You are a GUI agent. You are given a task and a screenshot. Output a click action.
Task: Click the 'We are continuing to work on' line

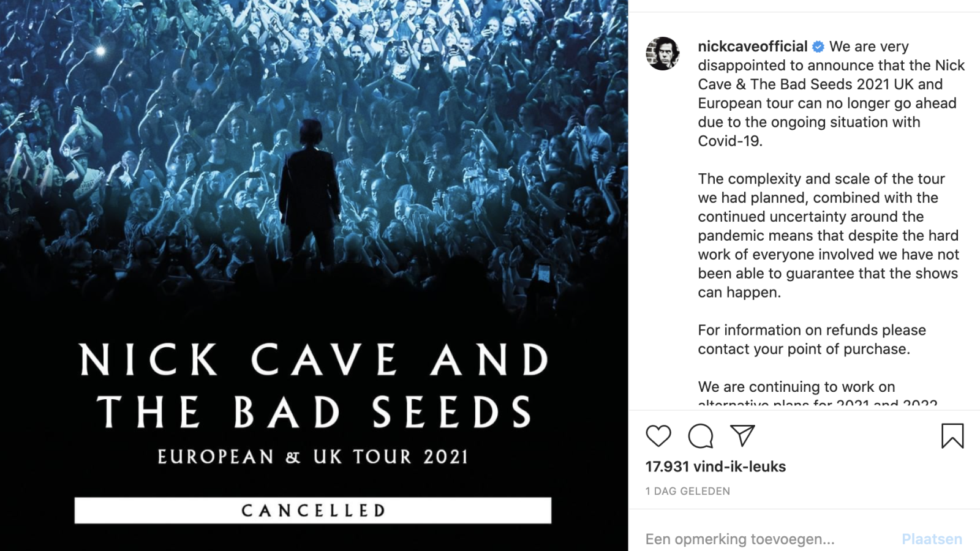click(796, 387)
